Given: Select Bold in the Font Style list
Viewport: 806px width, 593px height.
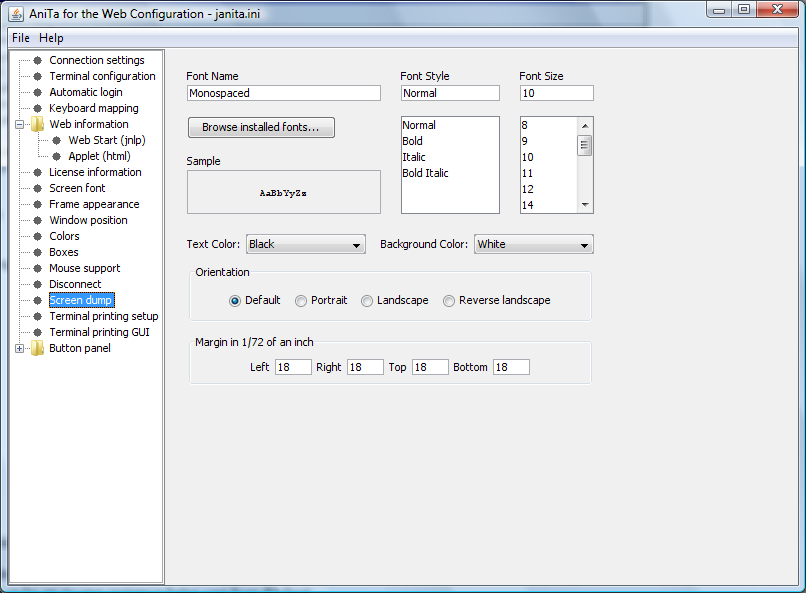Looking at the screenshot, I should [412, 141].
